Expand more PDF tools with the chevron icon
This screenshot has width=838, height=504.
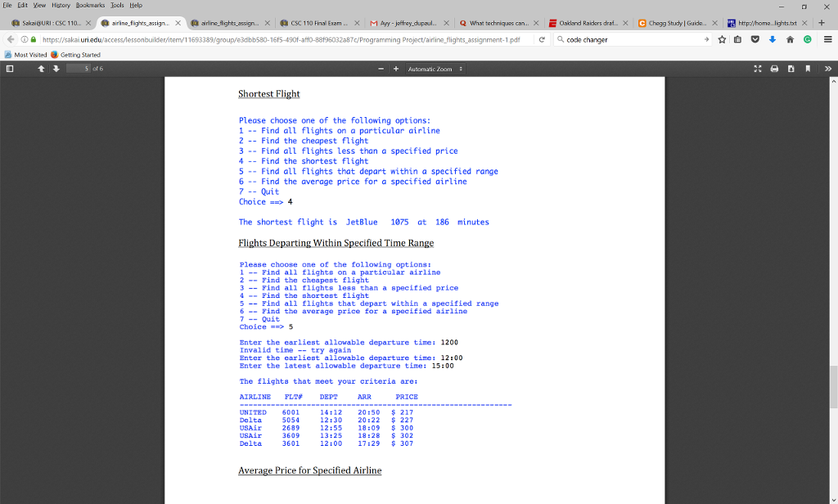(x=828, y=69)
